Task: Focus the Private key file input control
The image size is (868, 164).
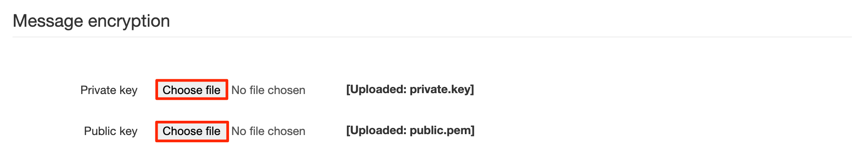Action: pyautogui.click(x=231, y=90)
